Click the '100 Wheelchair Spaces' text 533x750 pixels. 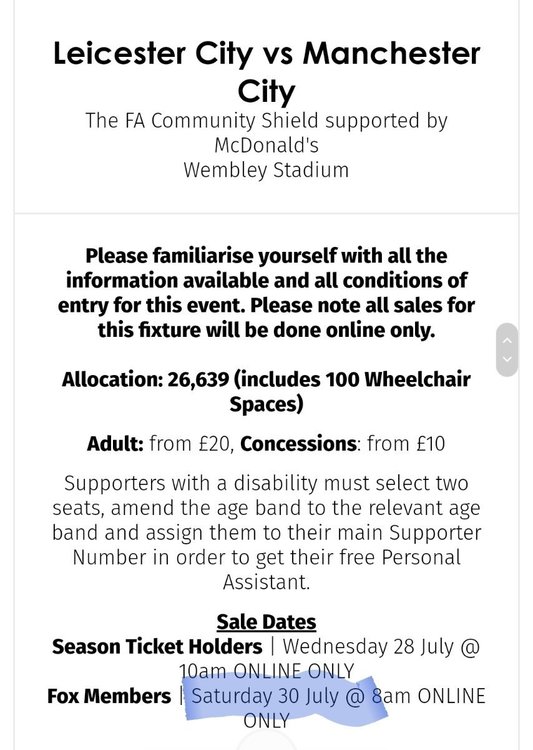point(350,391)
